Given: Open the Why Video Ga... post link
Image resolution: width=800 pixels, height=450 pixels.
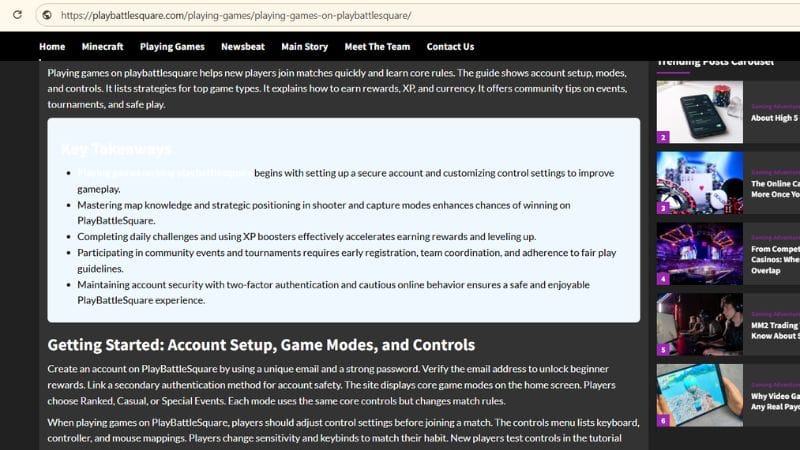Looking at the screenshot, I should pyautogui.click(x=775, y=402).
